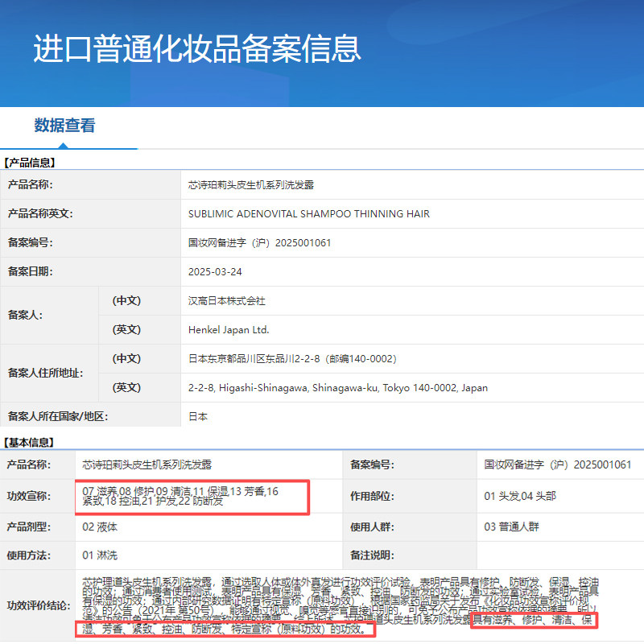Click the 备案人所在国家/地区 label

pos(57,416)
